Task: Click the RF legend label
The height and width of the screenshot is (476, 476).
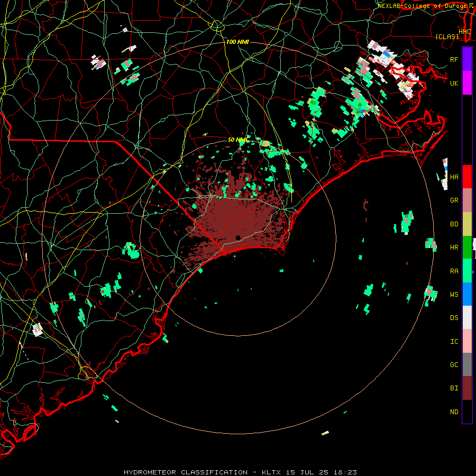Action: tap(454, 59)
